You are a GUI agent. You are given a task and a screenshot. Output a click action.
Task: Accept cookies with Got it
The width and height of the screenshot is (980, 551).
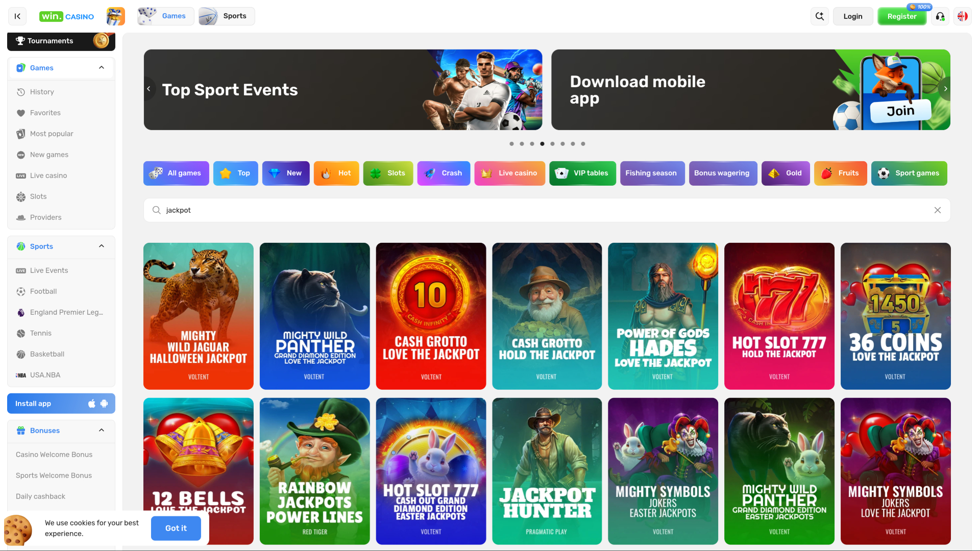coord(176,528)
